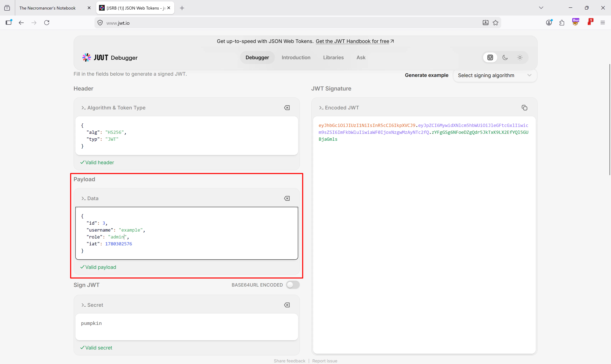The height and width of the screenshot is (364, 611).
Task: Go back with the browser back arrow
Action: point(21,23)
